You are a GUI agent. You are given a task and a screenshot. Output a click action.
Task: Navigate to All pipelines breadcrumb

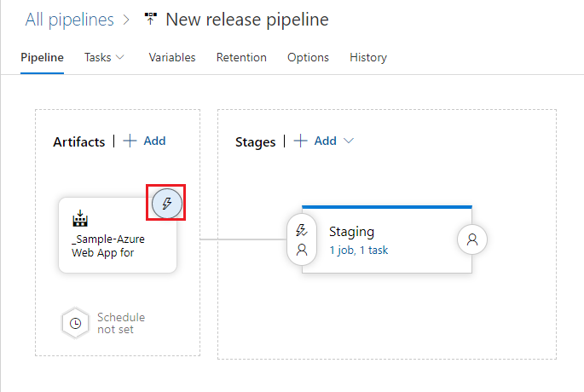tap(69, 19)
